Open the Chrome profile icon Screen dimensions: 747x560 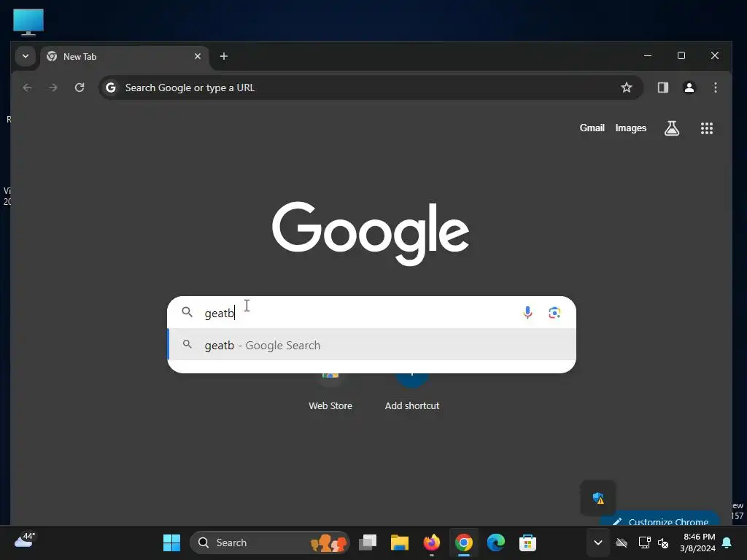(689, 87)
